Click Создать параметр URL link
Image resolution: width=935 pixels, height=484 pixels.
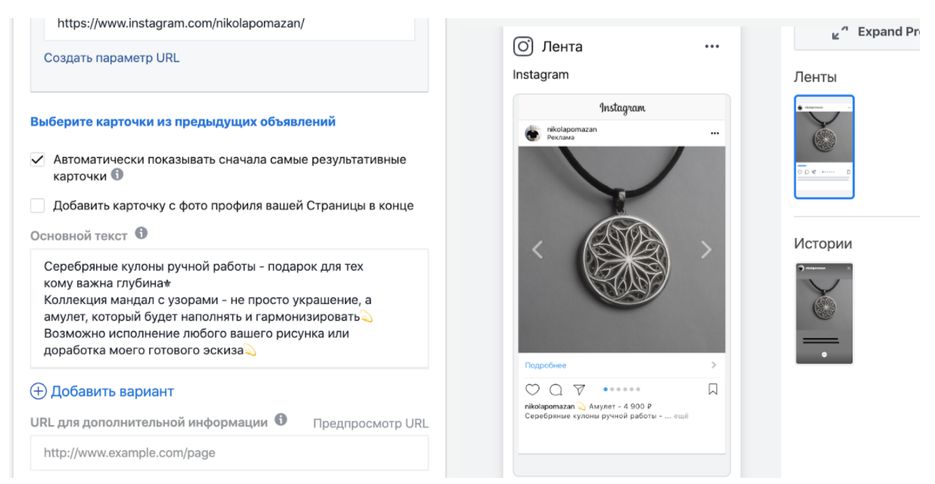(x=112, y=58)
